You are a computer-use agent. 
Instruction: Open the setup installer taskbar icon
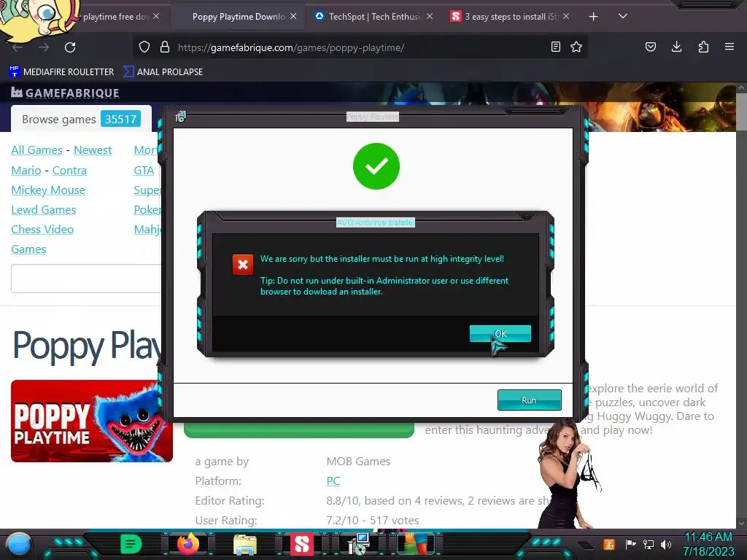click(x=358, y=544)
